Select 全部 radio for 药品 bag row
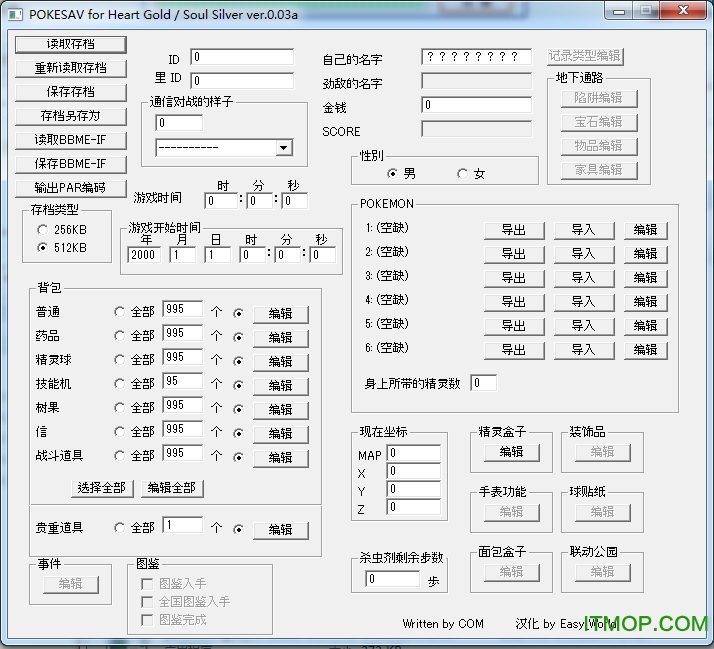Image resolution: width=714 pixels, height=649 pixels. point(119,336)
